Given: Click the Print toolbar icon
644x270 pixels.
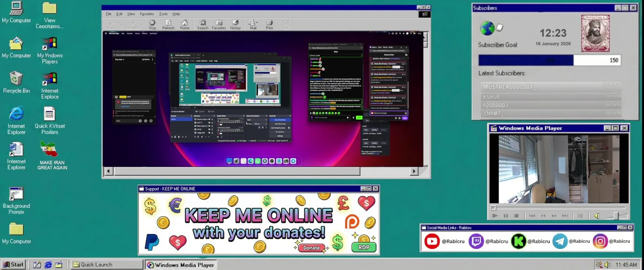Looking at the screenshot, I should point(269,25).
